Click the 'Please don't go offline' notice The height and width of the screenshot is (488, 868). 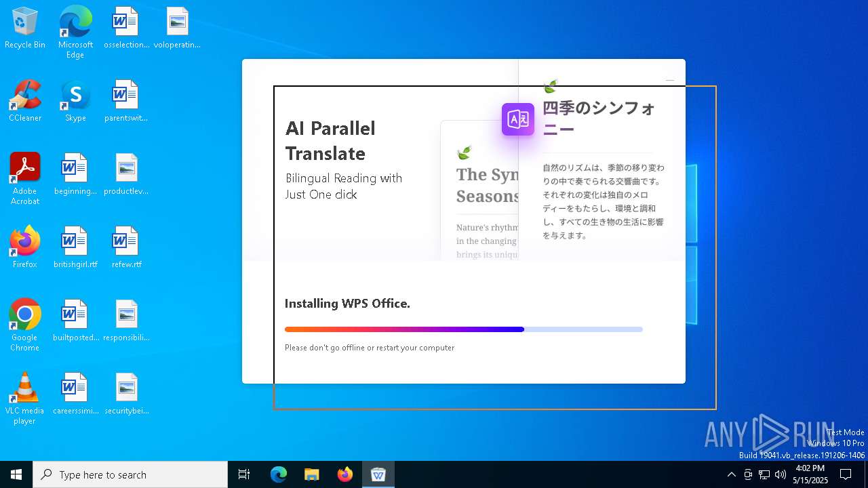point(370,348)
